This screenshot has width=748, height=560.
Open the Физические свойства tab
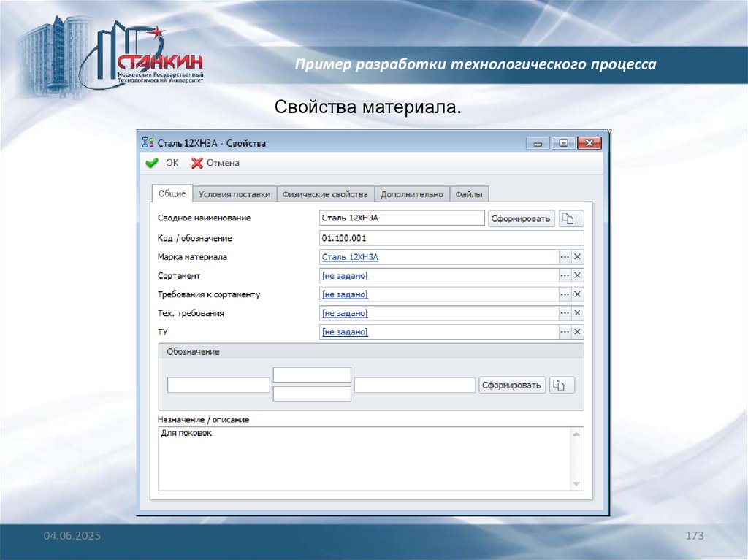(325, 194)
